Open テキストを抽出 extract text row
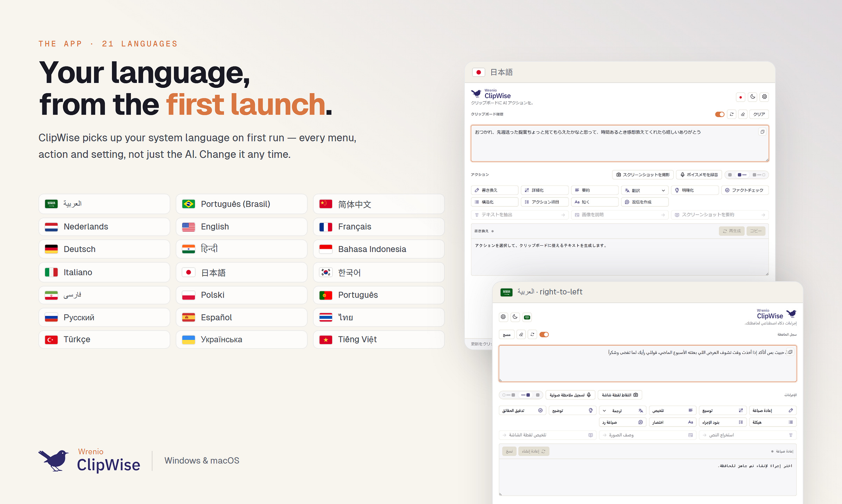842x504 pixels. pyautogui.click(x=520, y=215)
